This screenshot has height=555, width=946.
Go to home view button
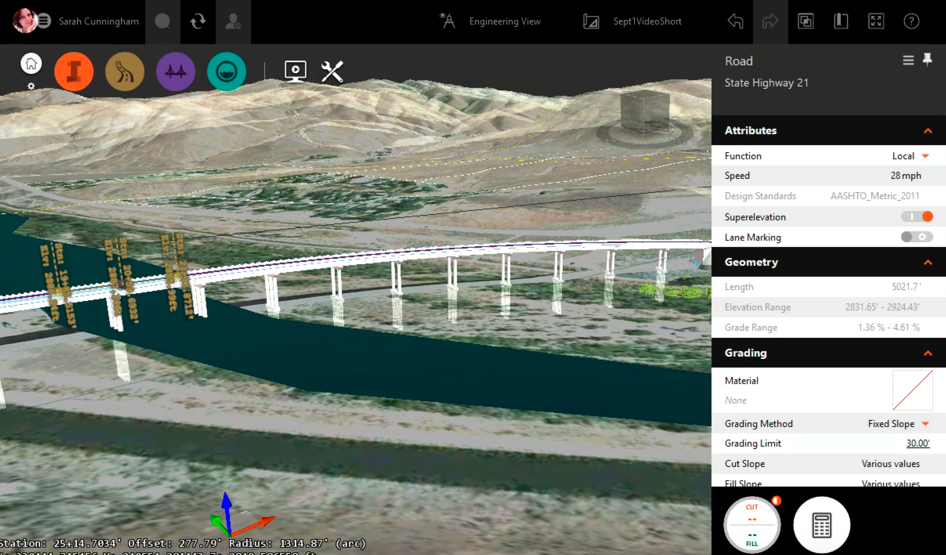pos(31,63)
